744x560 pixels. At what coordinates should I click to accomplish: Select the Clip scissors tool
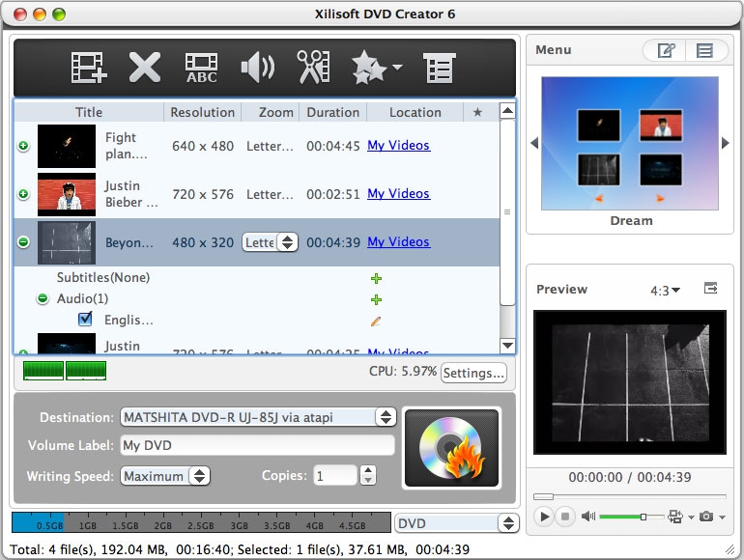click(x=313, y=68)
